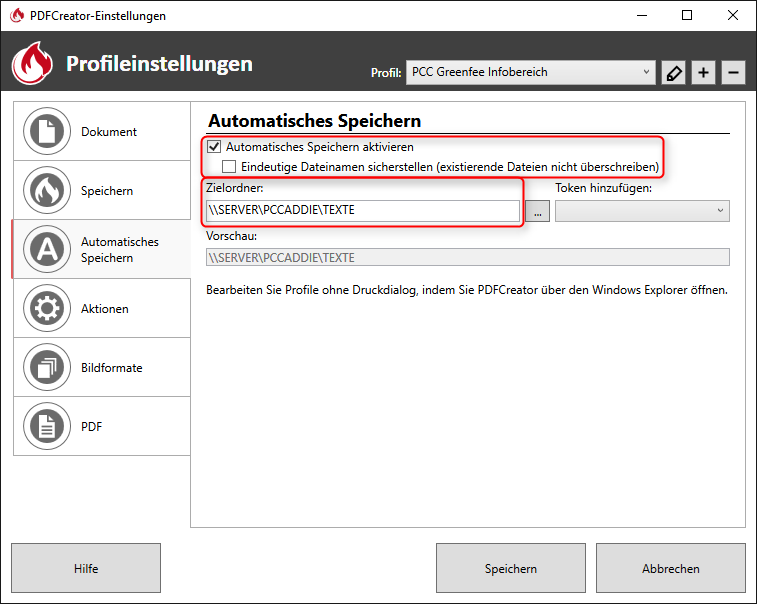757x604 pixels.
Task: Disable Automatisches Speichern aktivieren checkbox
Action: pos(214,147)
